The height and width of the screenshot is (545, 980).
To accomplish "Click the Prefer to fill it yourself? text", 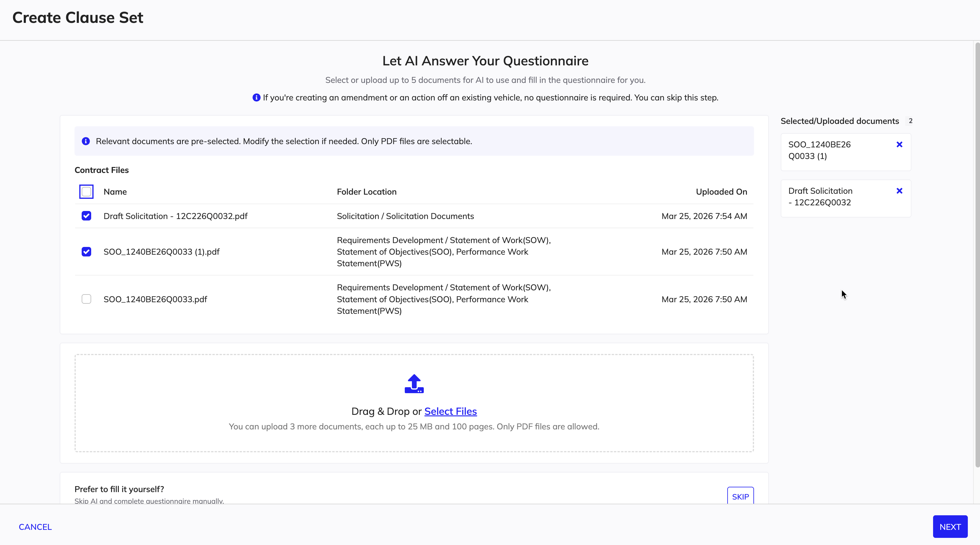I will pos(119,489).
